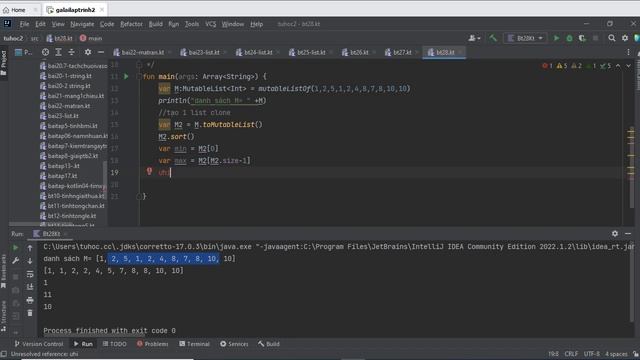This screenshot has width=640, height=360.
Task: Go to the previous highlighted error
Action: tap(618, 66)
